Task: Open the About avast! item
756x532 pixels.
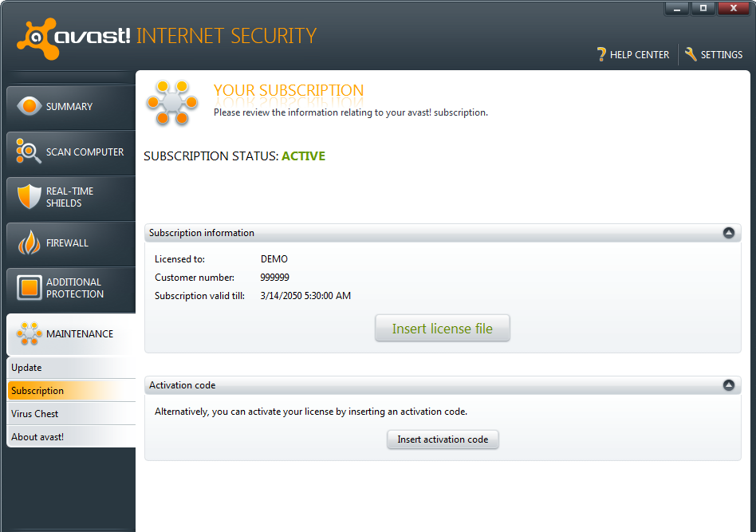Action: [71, 437]
